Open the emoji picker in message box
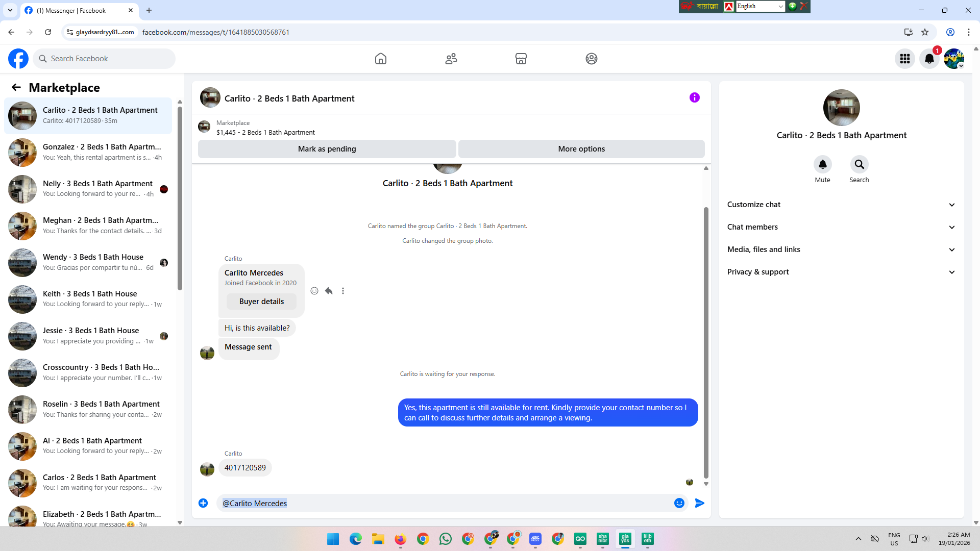980x551 pixels. (679, 503)
